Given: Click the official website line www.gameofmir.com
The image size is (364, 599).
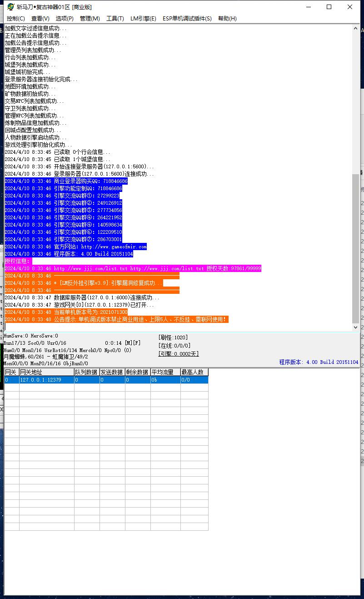Looking at the screenshot, I should [x=76, y=247].
